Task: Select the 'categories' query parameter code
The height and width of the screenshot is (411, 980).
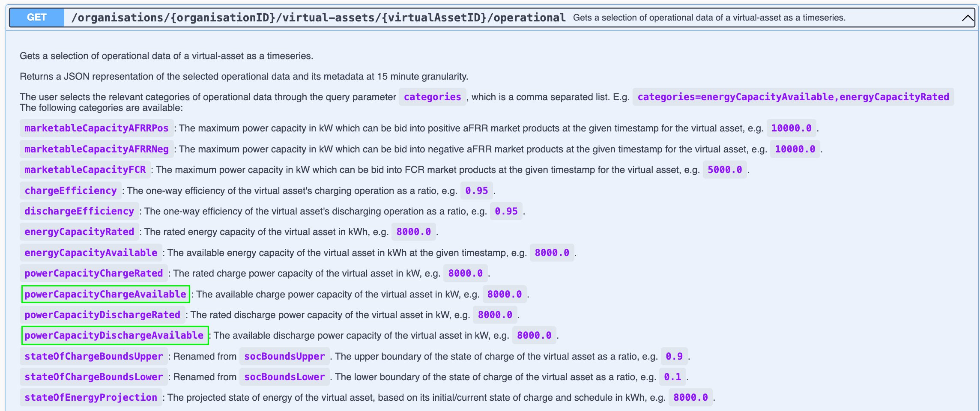Action: [432, 97]
